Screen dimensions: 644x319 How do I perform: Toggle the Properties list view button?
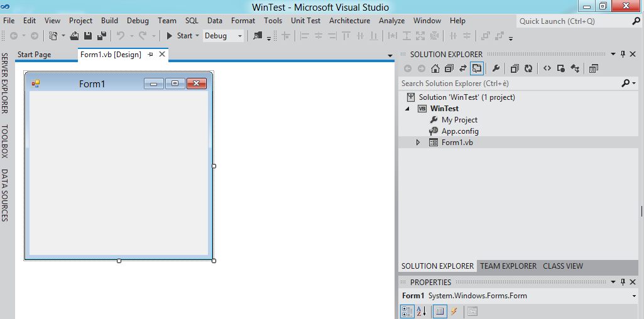pos(440,311)
